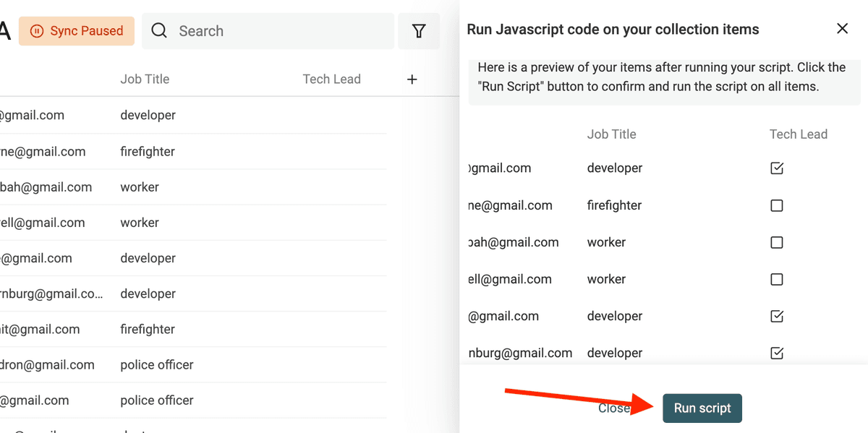Select the Tech Lead column header in table

(x=331, y=80)
